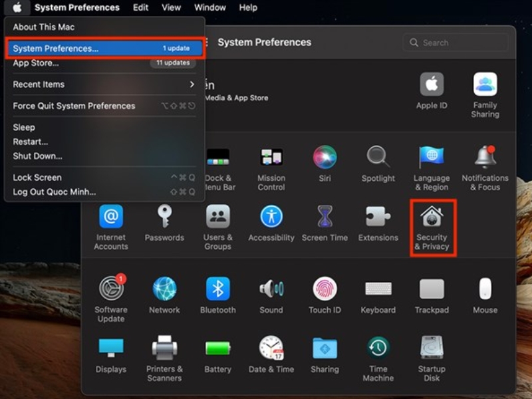The width and height of the screenshot is (532, 399).
Task: Open Language & Region pane
Action: (x=432, y=168)
